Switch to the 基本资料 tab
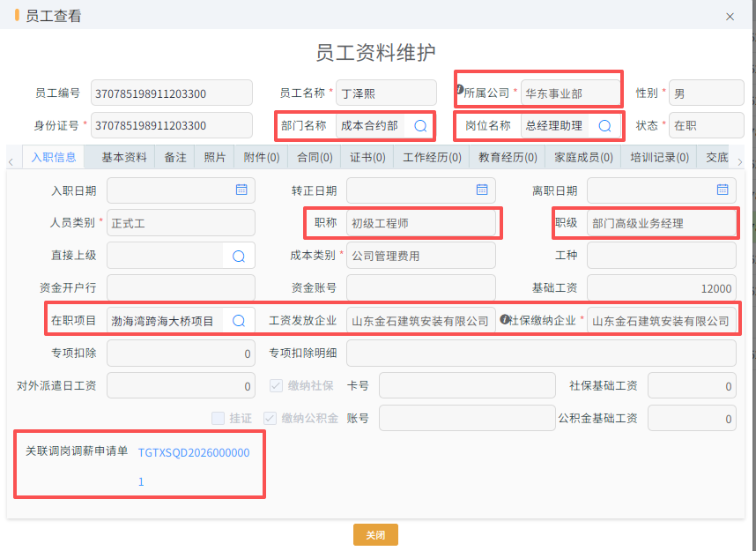The width and height of the screenshot is (756, 551). click(124, 157)
